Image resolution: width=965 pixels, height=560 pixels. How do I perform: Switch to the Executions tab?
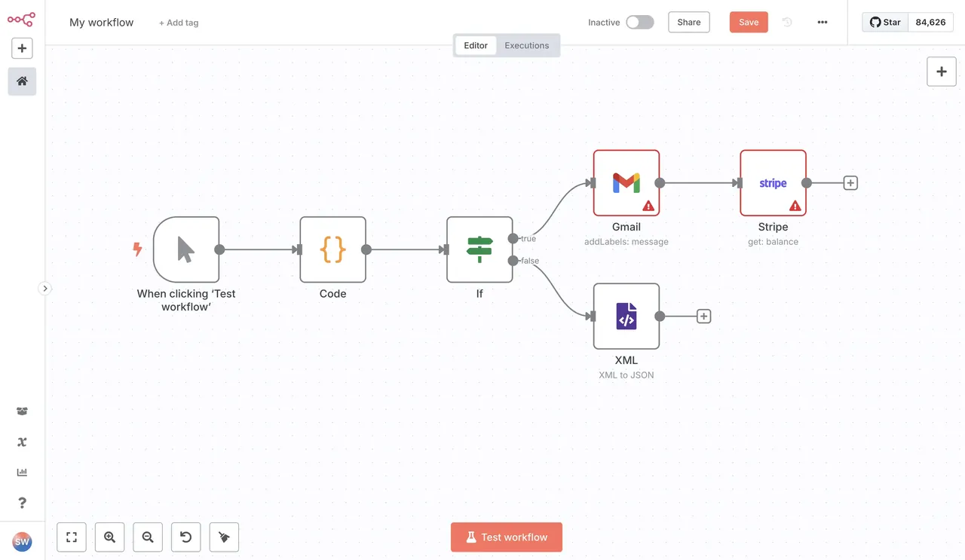[x=527, y=45]
